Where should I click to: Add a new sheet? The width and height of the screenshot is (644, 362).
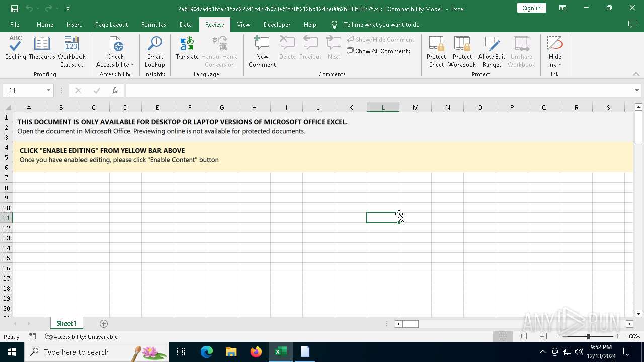coord(104,324)
